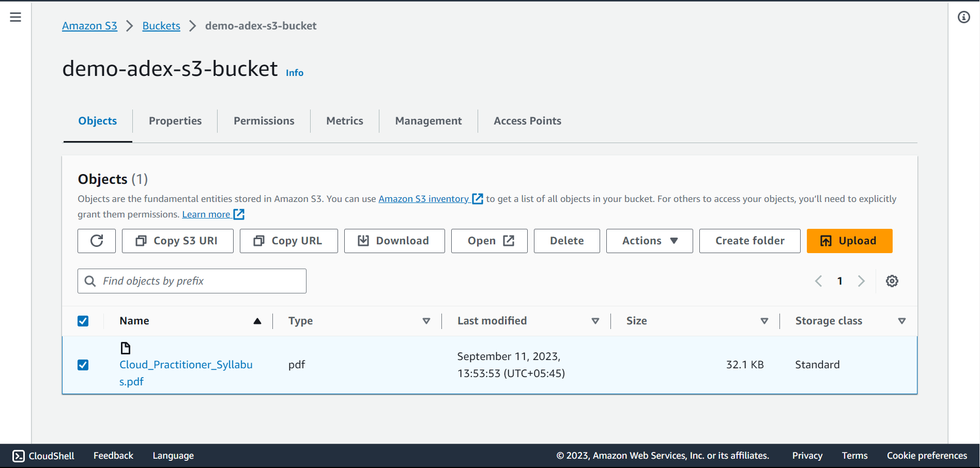Open Cloud_Practitioner_Syllabus.pdf object link
980x468 pixels.
pos(186,373)
